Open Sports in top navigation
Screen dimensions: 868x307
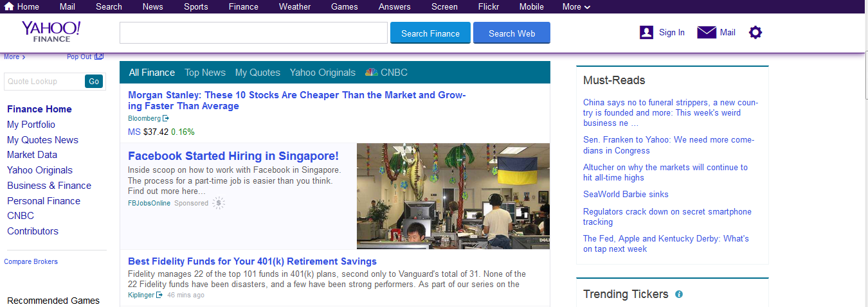[196, 6]
